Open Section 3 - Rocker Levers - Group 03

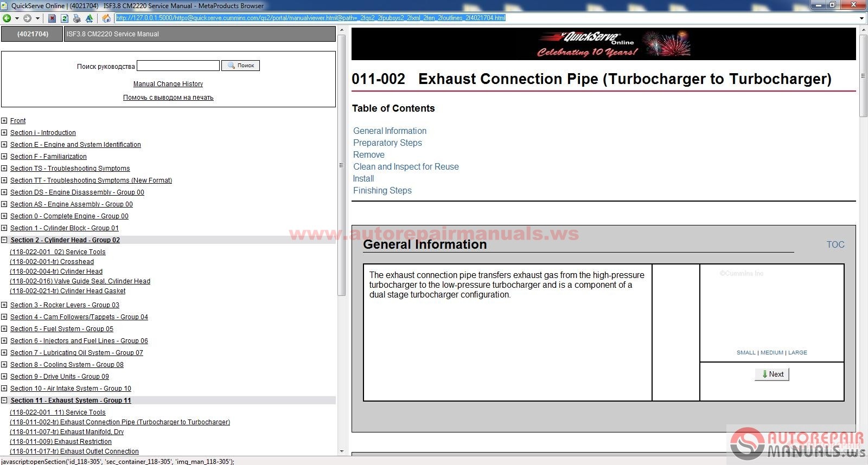(65, 305)
